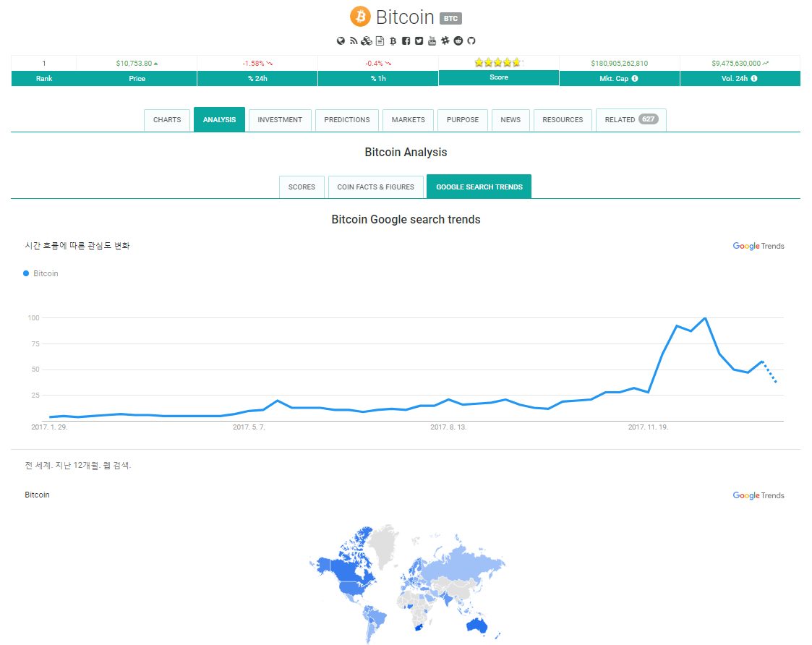Open the PREDICTIONS tab
The height and width of the screenshot is (645, 812).
347,120
